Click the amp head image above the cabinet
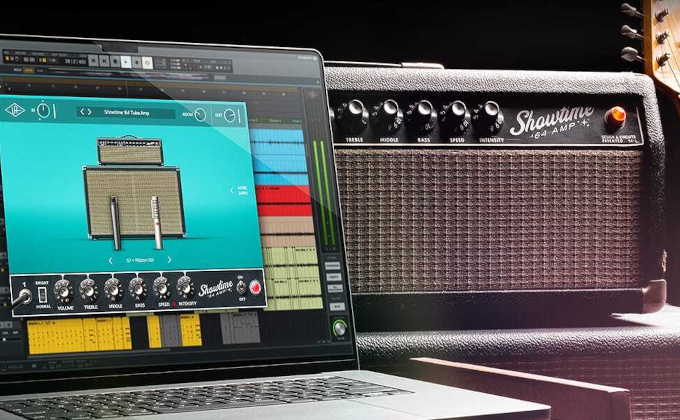This screenshot has width=680, height=420. [130, 151]
